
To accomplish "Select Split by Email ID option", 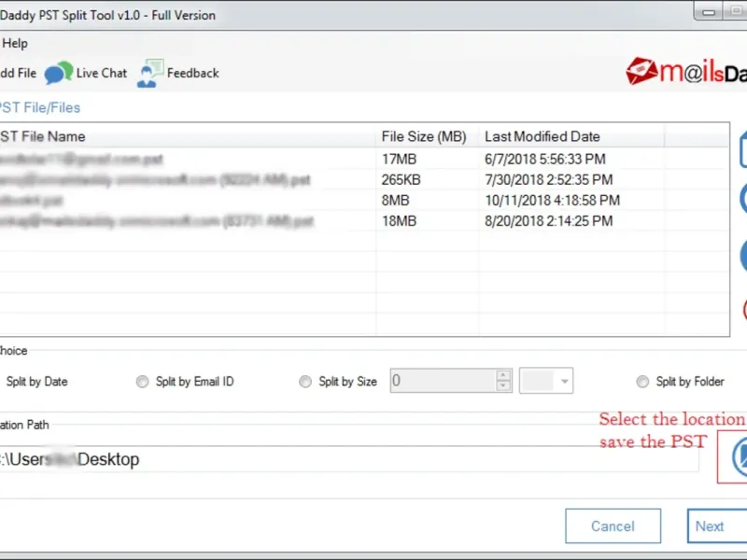I will tap(185, 382).
